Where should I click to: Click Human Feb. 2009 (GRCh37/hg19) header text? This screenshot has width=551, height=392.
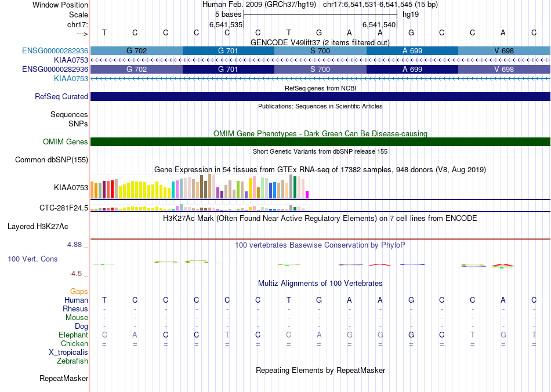coord(259,5)
